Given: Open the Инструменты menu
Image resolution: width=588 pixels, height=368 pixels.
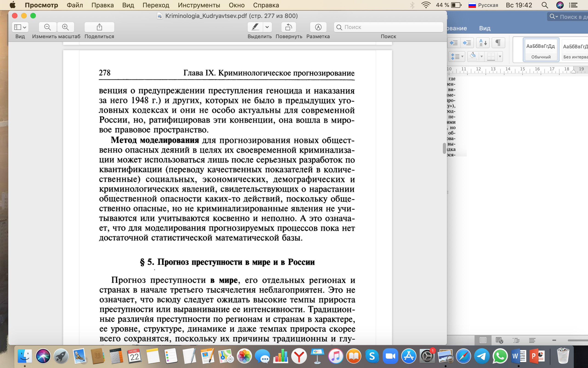Looking at the screenshot, I should [x=199, y=5].
